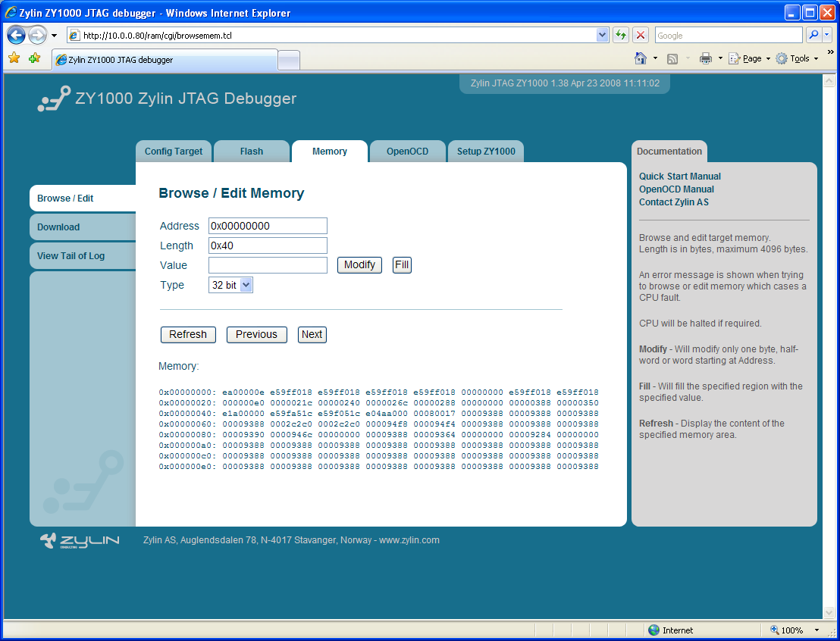Click the Next button

click(x=312, y=334)
